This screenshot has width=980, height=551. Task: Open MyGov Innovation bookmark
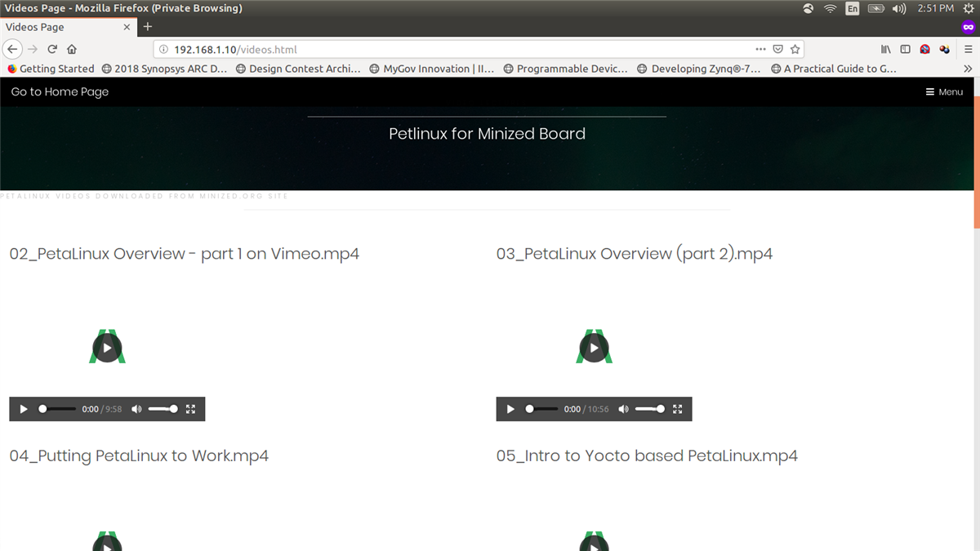(x=432, y=69)
